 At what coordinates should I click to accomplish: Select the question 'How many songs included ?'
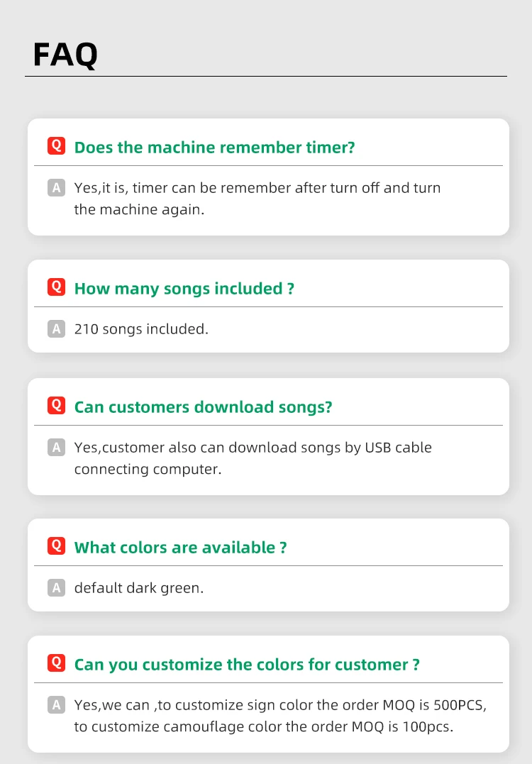[184, 289]
